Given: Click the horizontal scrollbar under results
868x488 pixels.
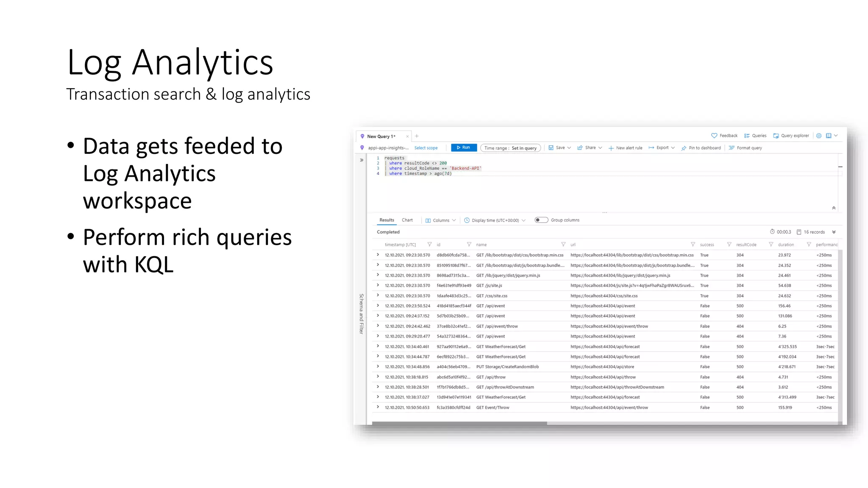Looking at the screenshot, I should coord(459,423).
